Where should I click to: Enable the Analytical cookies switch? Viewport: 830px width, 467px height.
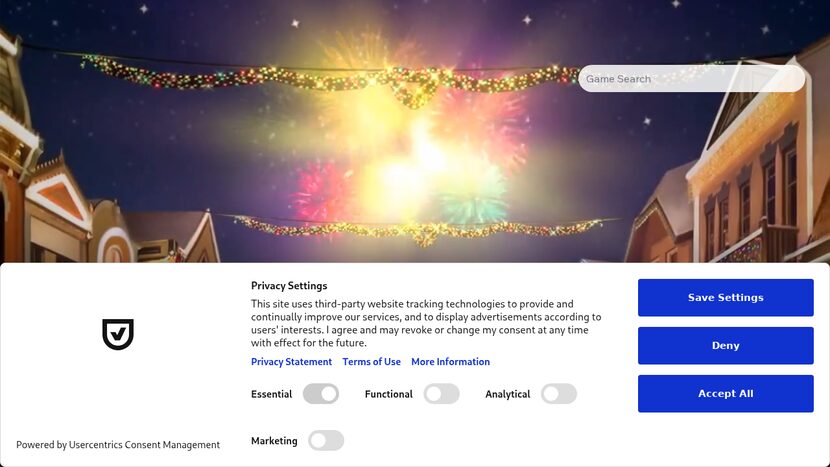pos(559,394)
